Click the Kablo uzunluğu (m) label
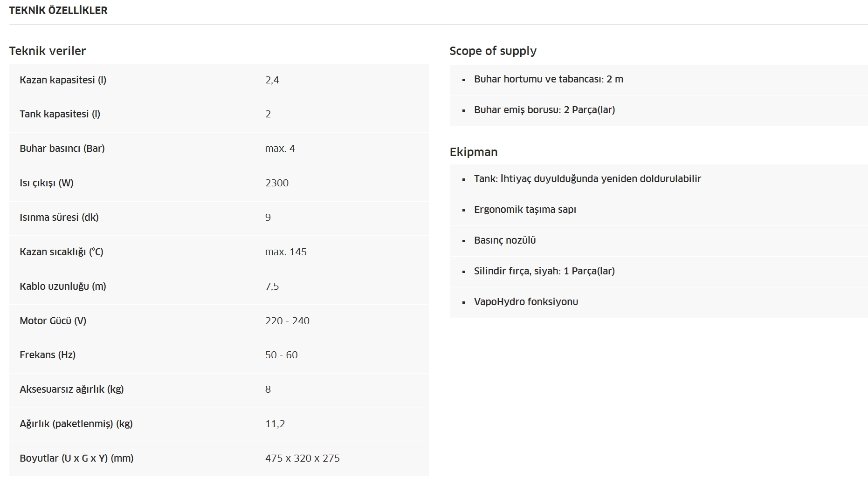 [63, 286]
